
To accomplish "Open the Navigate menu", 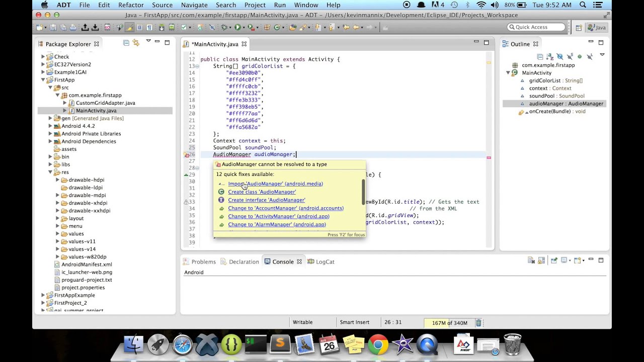I will pos(194,5).
